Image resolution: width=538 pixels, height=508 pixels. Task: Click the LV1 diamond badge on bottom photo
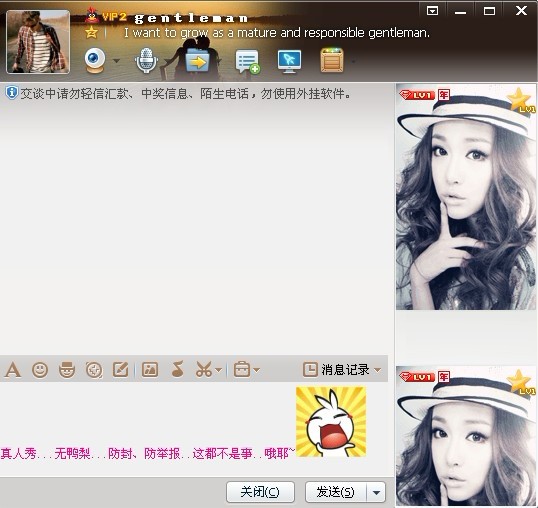(x=417, y=377)
